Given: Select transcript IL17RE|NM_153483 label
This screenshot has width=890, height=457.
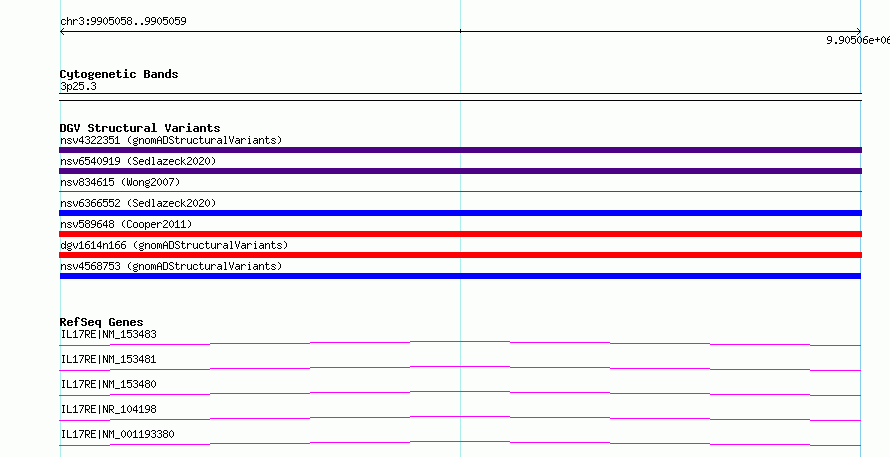Looking at the screenshot, I should pos(108,334).
